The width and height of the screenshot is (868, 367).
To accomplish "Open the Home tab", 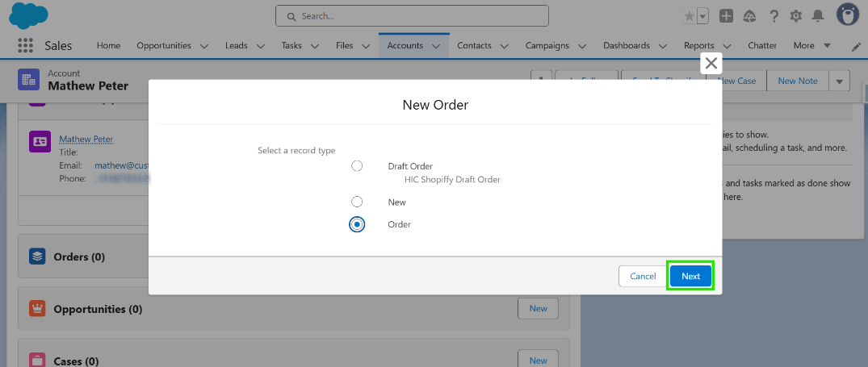I will (x=108, y=46).
